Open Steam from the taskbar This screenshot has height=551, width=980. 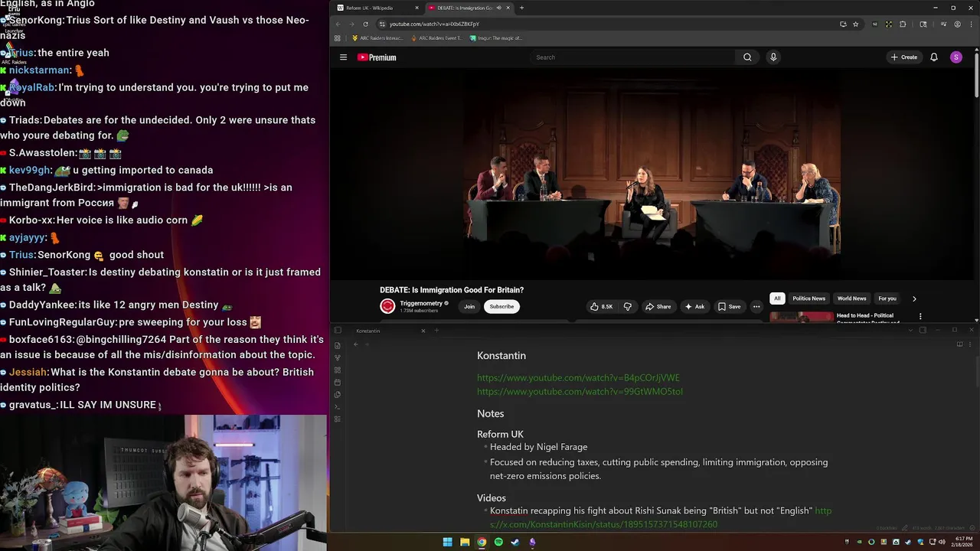click(515, 542)
